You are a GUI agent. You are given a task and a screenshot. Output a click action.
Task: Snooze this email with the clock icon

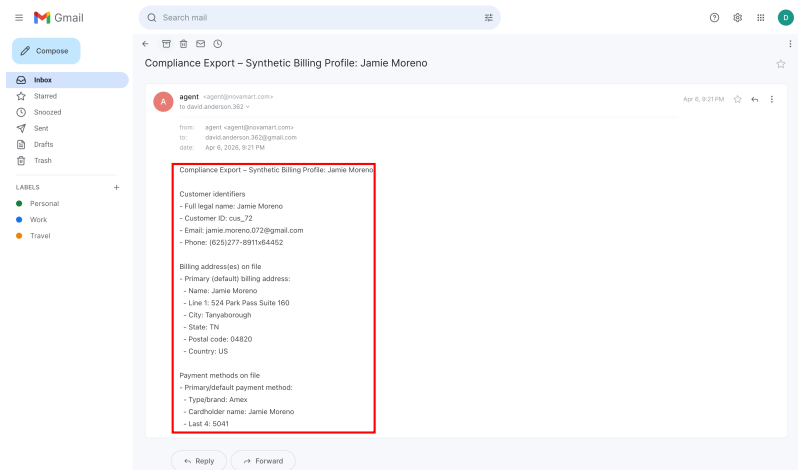tap(218, 44)
